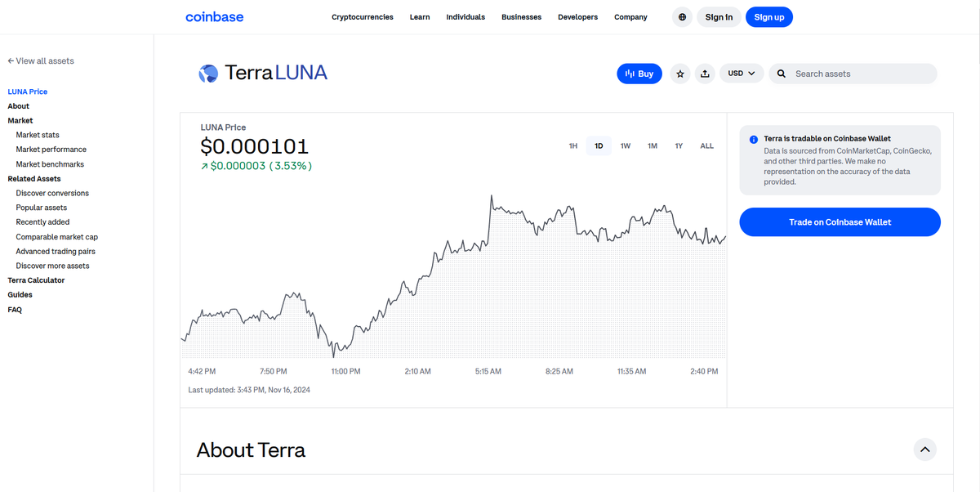Open the Company menu

(630, 17)
